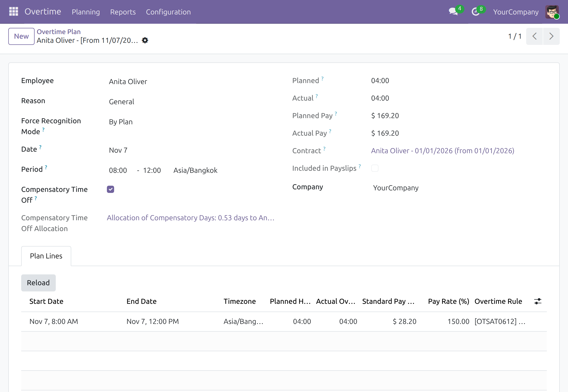Open the Planning menu
The height and width of the screenshot is (392, 568).
[x=86, y=12]
